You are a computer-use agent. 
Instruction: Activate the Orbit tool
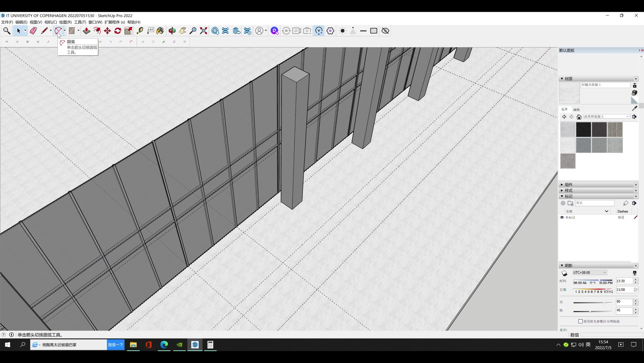(x=172, y=31)
